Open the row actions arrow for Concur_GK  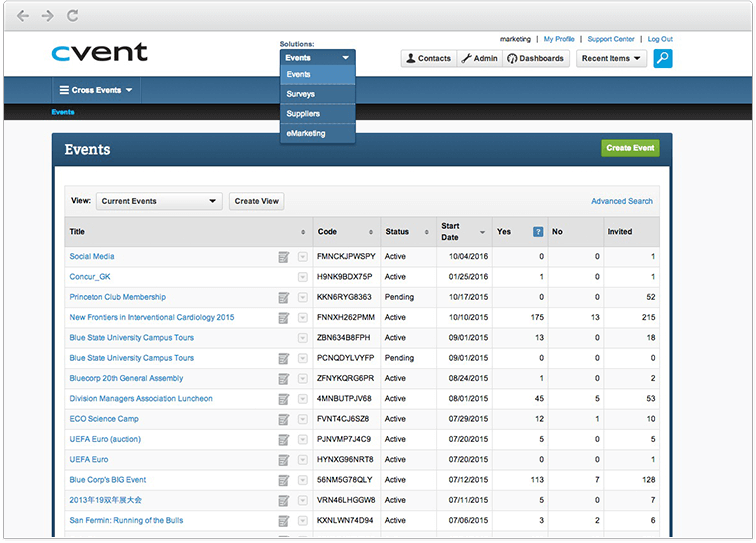[x=303, y=277]
